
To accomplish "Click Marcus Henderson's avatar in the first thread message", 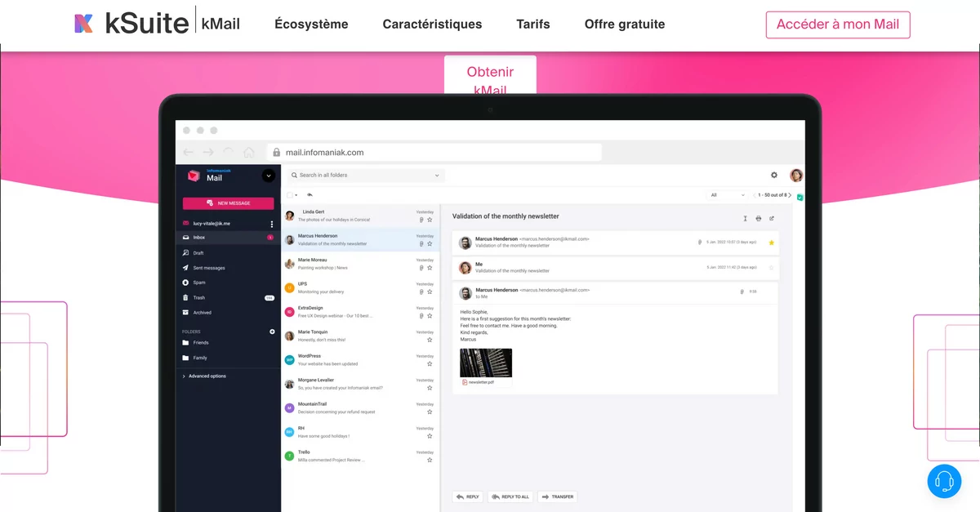I will point(465,243).
